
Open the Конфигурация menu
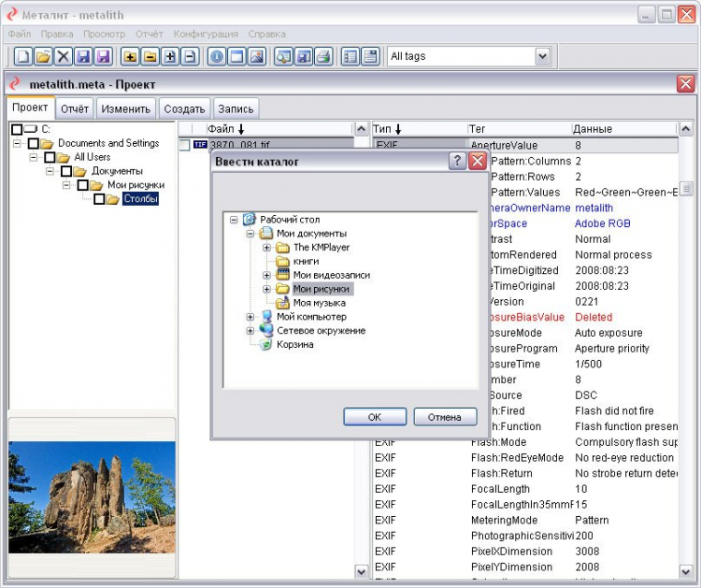(x=206, y=34)
